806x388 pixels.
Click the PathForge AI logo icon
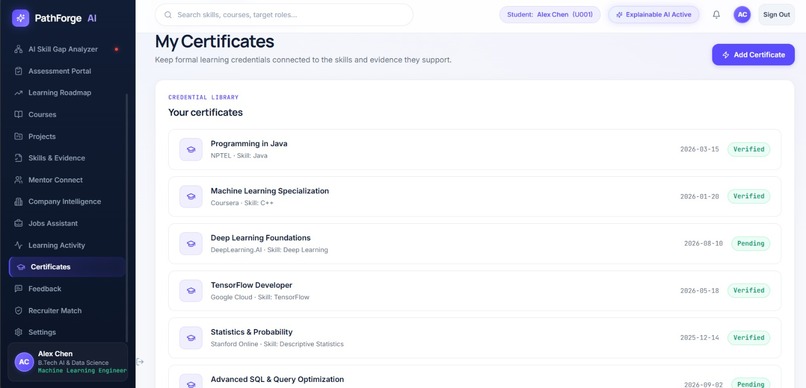pos(21,18)
